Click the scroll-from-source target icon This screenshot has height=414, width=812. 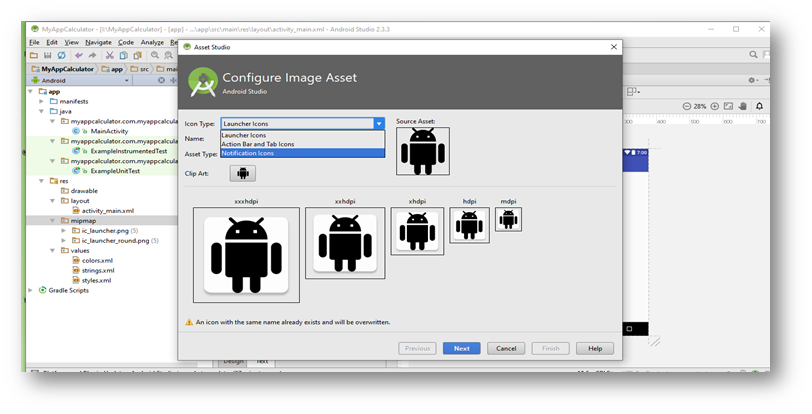click(161, 80)
